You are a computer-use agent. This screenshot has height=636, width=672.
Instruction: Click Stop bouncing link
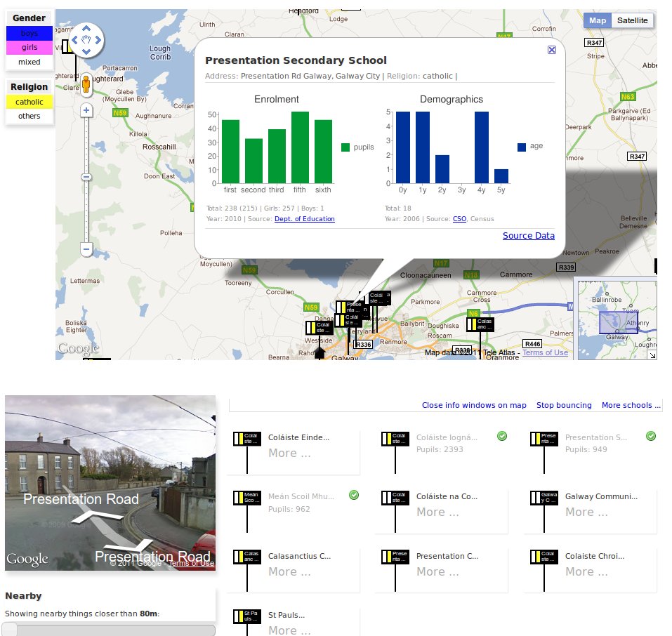coord(564,405)
